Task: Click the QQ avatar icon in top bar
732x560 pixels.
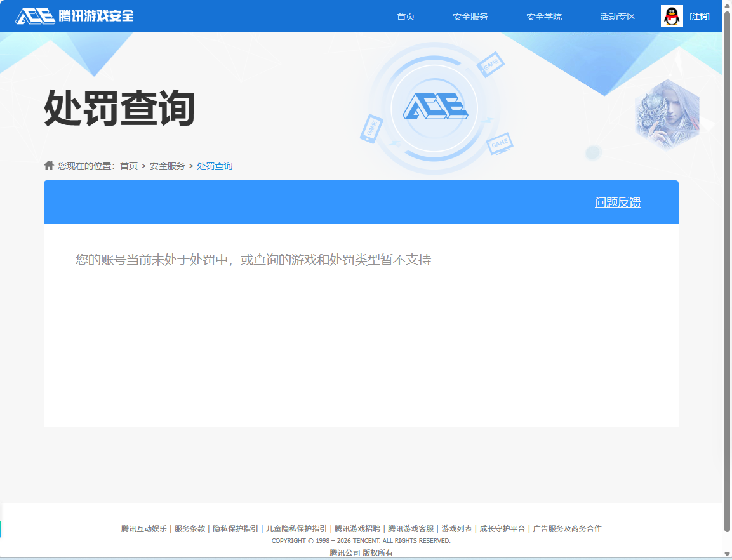Action: point(671,16)
